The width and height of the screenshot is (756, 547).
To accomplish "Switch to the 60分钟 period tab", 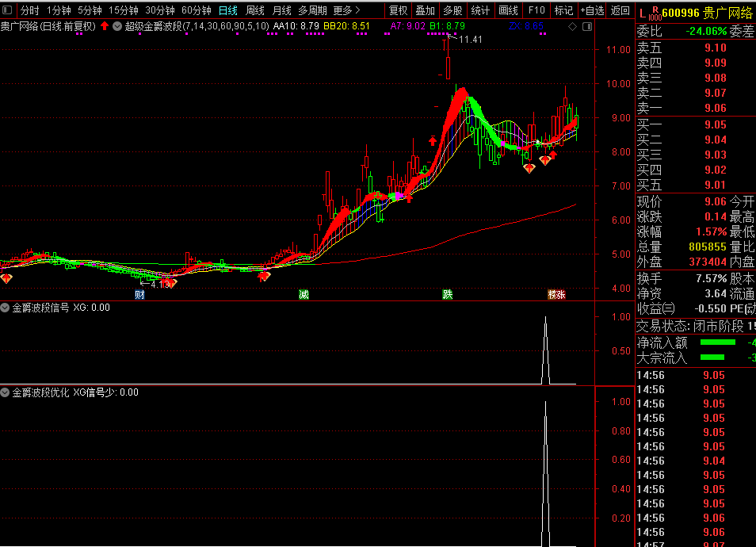I will [196, 10].
